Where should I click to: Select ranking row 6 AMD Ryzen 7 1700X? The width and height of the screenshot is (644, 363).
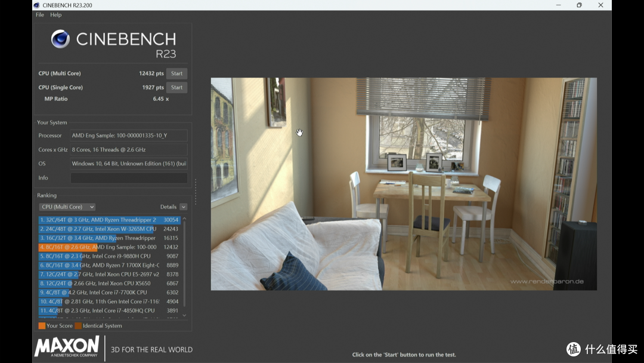tap(109, 265)
